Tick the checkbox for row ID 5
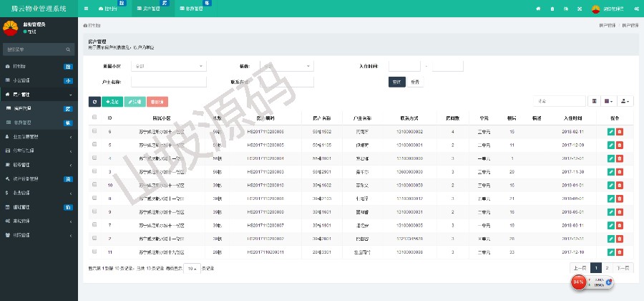Viewport: 644px width, 301px height. [x=94, y=144]
